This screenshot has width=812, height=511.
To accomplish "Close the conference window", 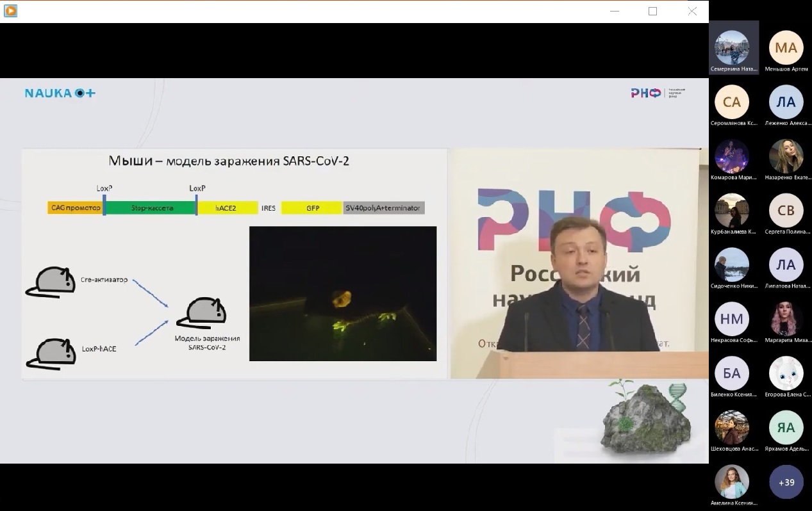I will (x=692, y=11).
